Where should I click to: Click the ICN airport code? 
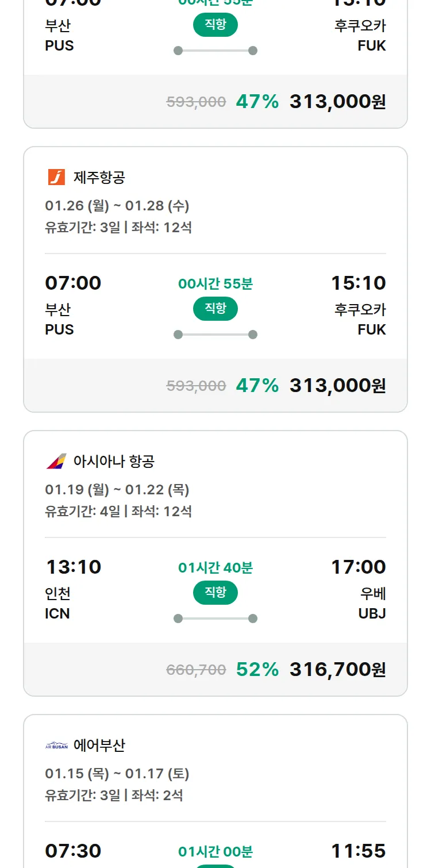point(57,613)
